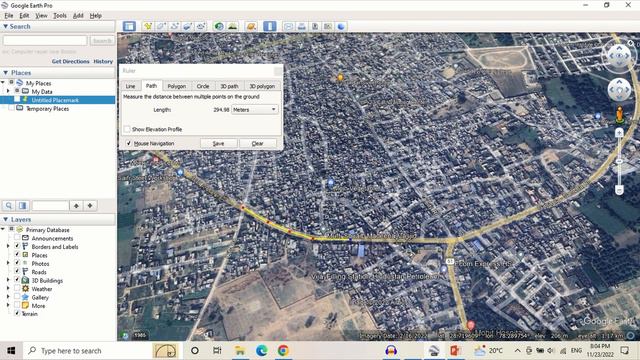Click the sunlight across landscape icon
The height and width of the screenshot is (360, 640).
pos(232,27)
